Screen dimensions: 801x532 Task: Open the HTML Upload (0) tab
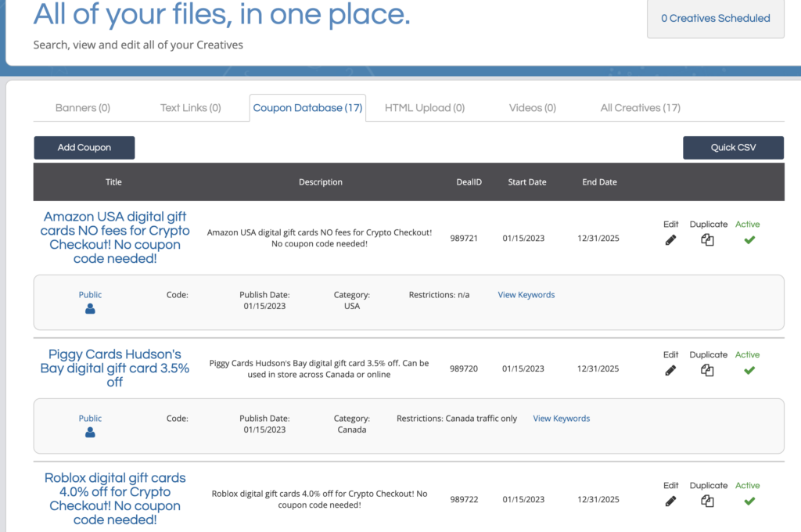[x=425, y=108]
